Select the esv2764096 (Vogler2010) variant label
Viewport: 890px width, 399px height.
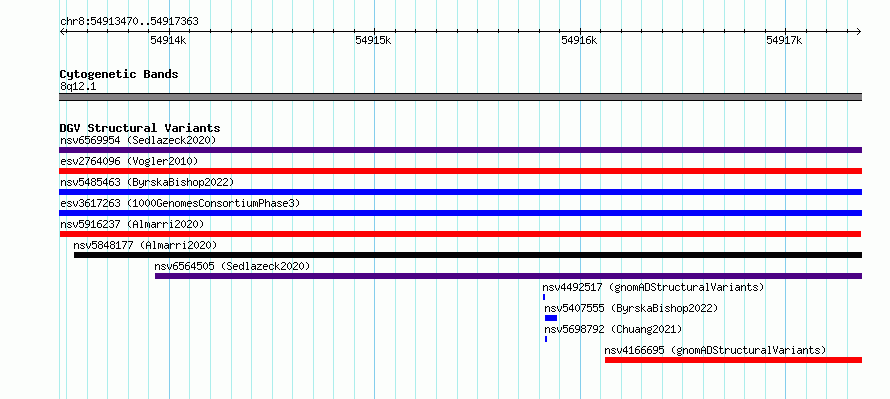[x=129, y=161]
